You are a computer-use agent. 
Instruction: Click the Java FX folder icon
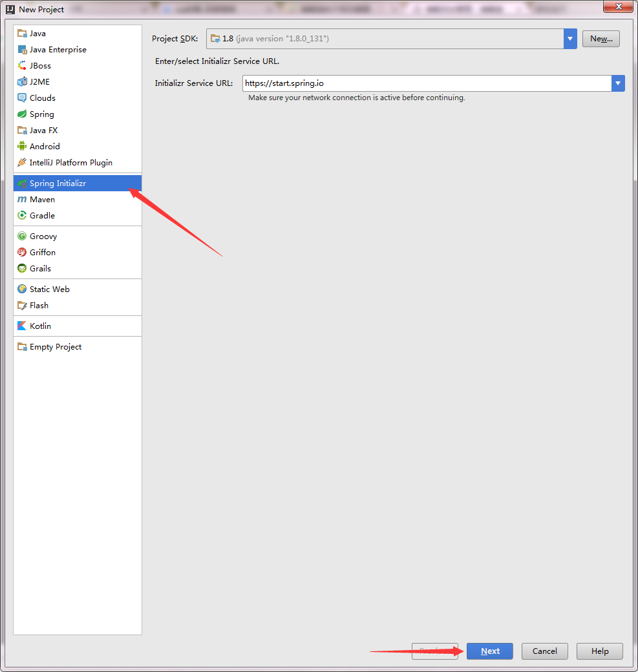[22, 131]
